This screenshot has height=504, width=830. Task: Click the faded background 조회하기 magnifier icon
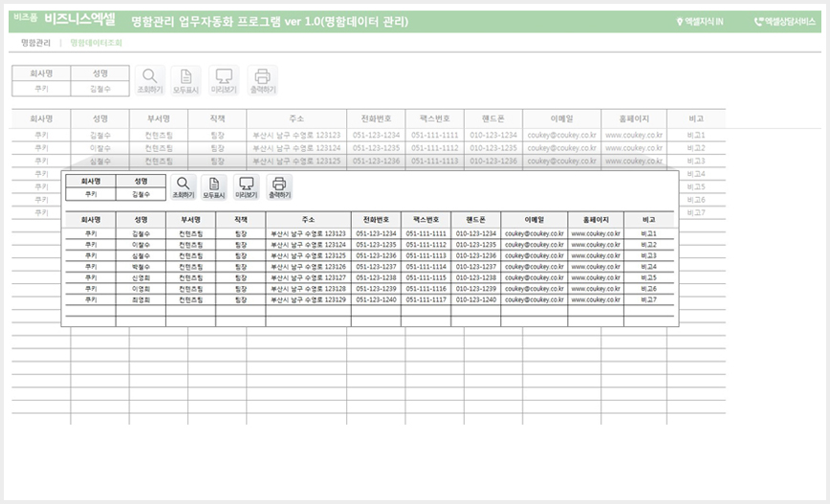click(x=150, y=80)
